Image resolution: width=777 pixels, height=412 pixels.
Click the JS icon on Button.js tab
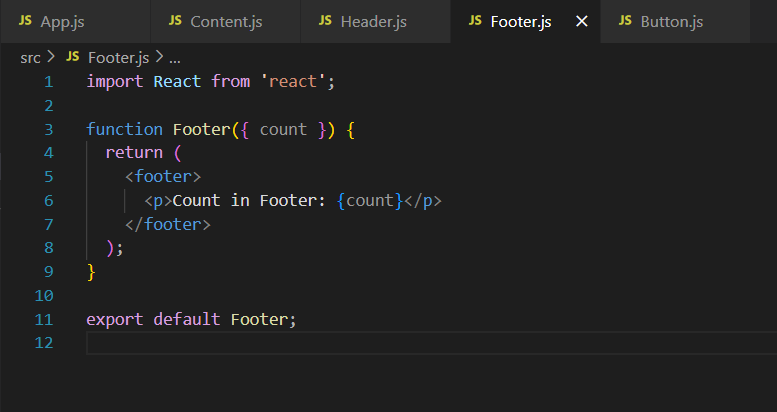(x=625, y=21)
